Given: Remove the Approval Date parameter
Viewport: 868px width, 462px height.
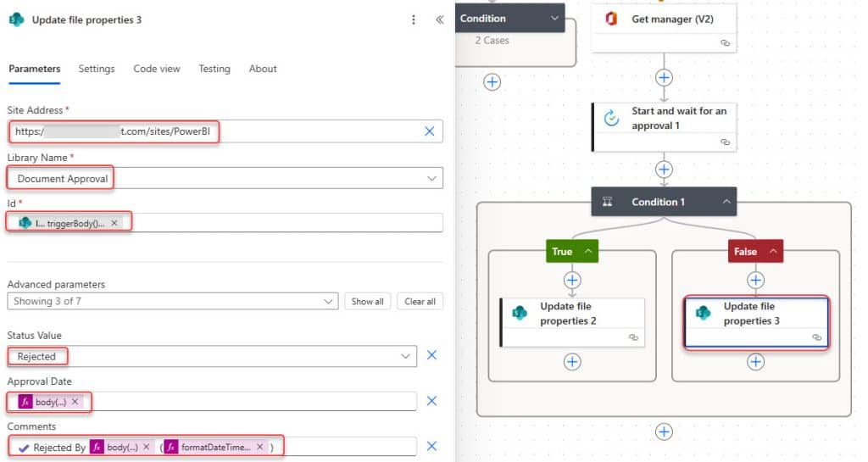Looking at the screenshot, I should pyautogui.click(x=431, y=401).
